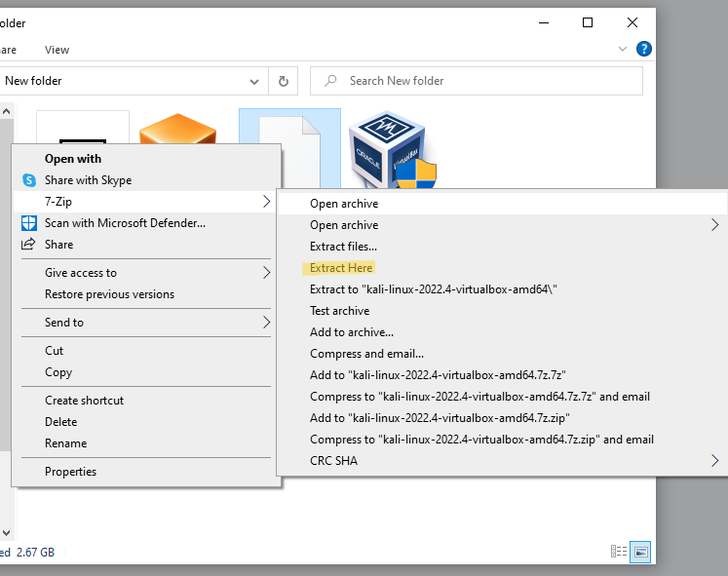Image resolution: width=728 pixels, height=576 pixels.
Task: Click the Microsoft Defender shield icon
Action: click(x=29, y=223)
